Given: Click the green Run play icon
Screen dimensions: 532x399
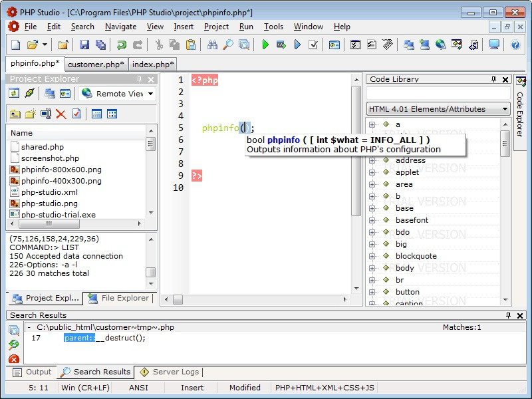Looking at the screenshot, I should tap(265, 45).
